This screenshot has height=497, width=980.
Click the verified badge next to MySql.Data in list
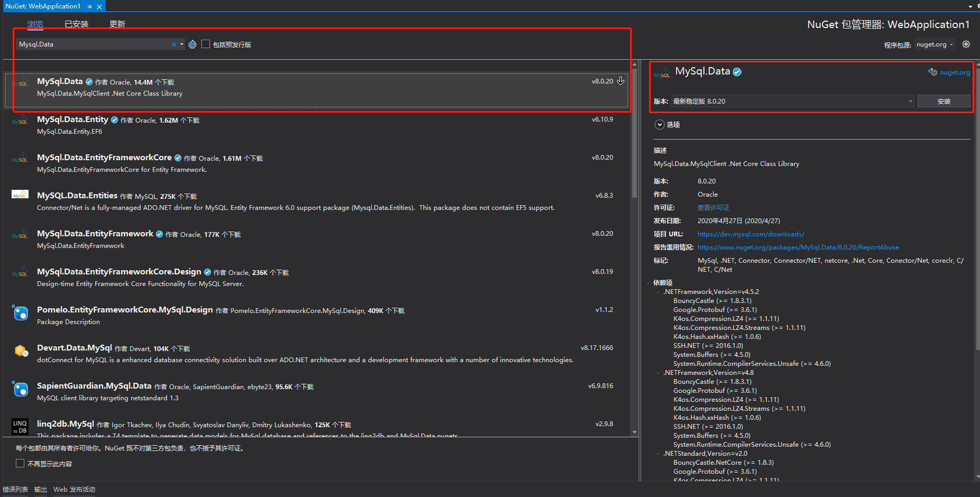click(x=89, y=82)
